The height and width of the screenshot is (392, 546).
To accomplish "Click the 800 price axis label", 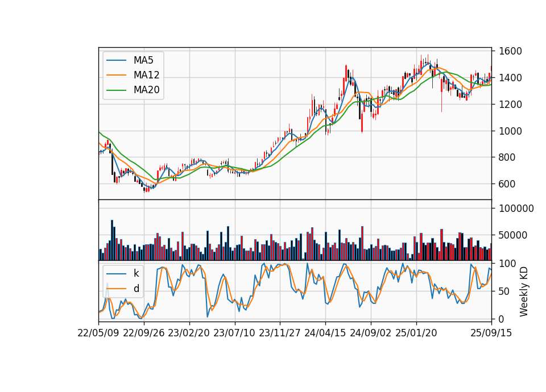I will click(507, 157).
